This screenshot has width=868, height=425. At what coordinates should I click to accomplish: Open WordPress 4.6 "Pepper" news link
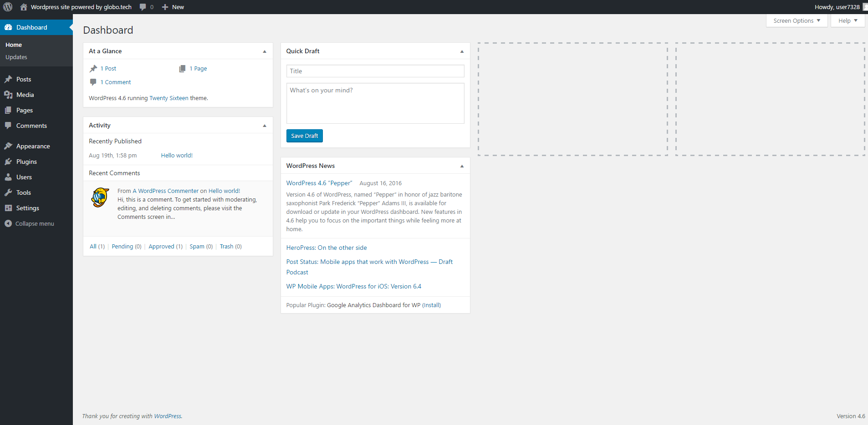click(x=319, y=183)
